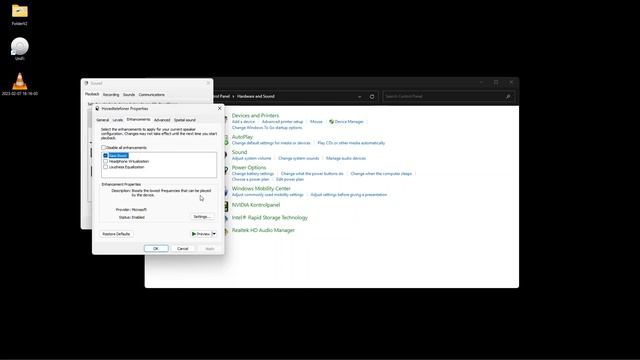
Task: Open the Spatial sound tab
Action: (185, 120)
